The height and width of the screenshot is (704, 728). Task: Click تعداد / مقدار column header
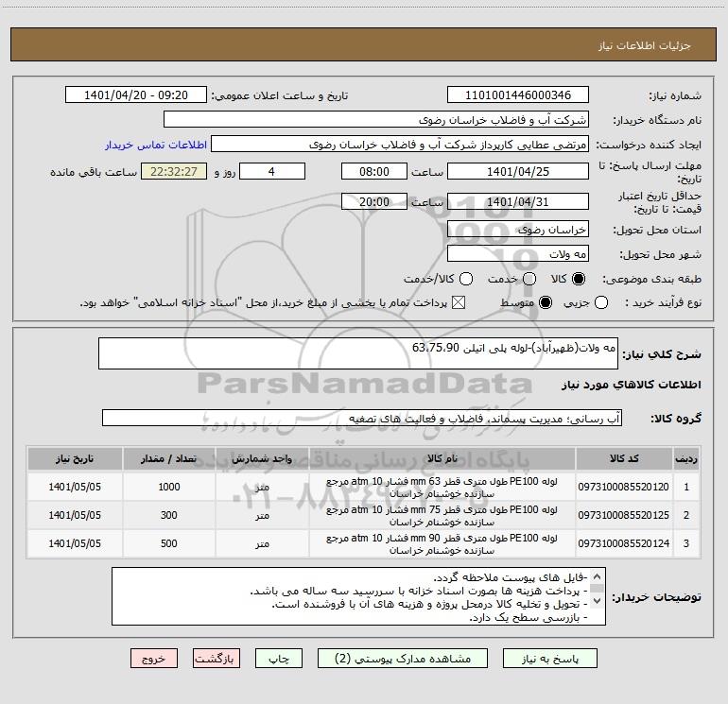(x=169, y=459)
